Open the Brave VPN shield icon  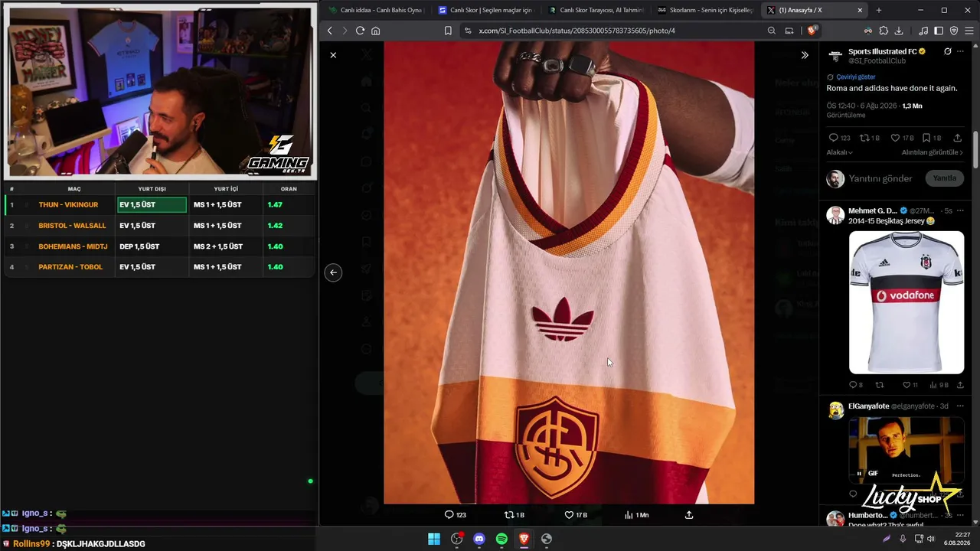[954, 31]
